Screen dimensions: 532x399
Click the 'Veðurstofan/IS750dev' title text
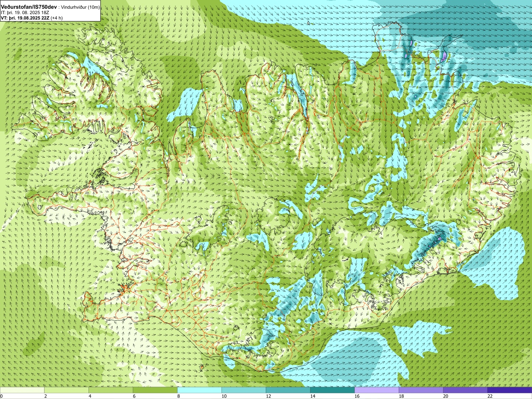pos(29,7)
